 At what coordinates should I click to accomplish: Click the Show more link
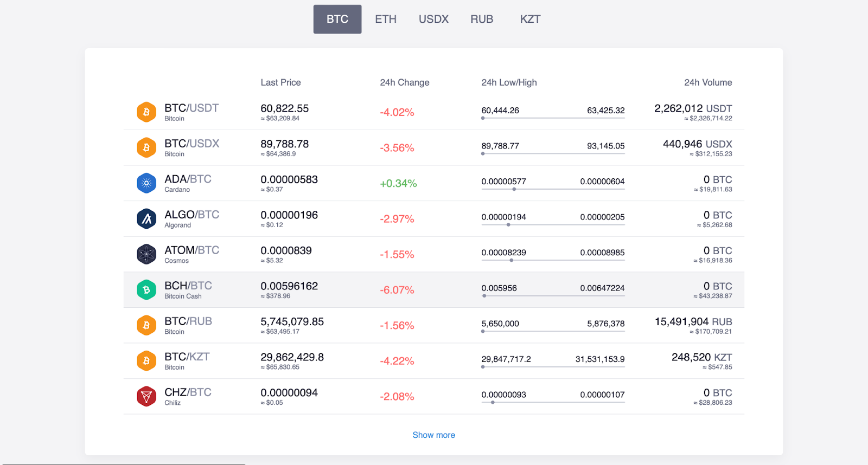433,435
